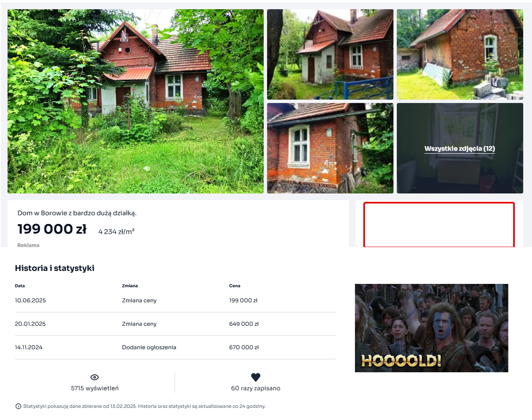
Task: Select the 10.06.2025 price change row
Action: [x=176, y=301]
